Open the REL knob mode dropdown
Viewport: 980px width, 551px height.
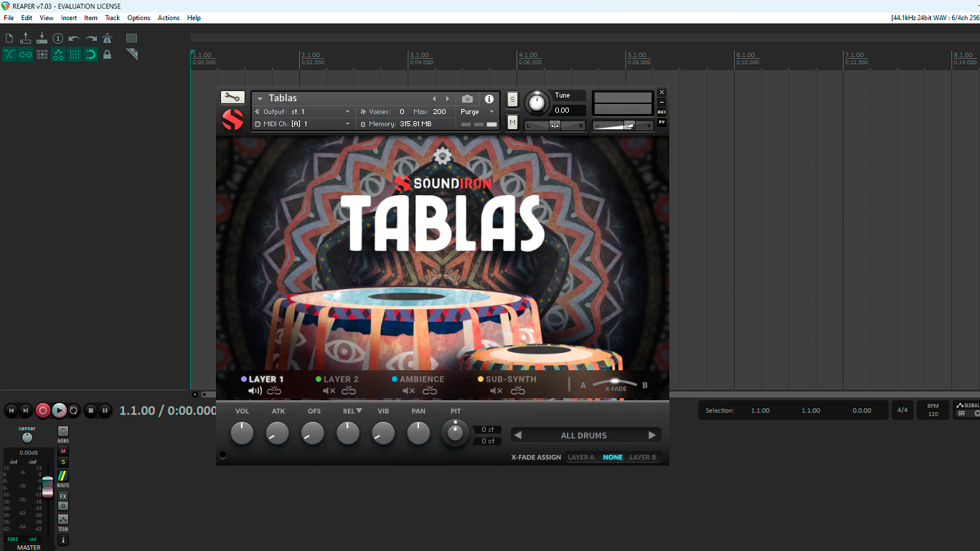point(359,411)
